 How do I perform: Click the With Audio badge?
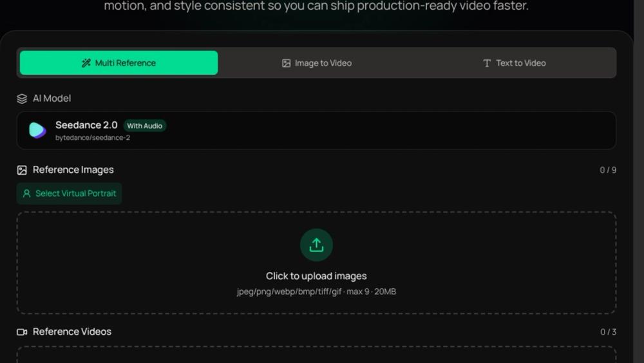[x=144, y=126]
